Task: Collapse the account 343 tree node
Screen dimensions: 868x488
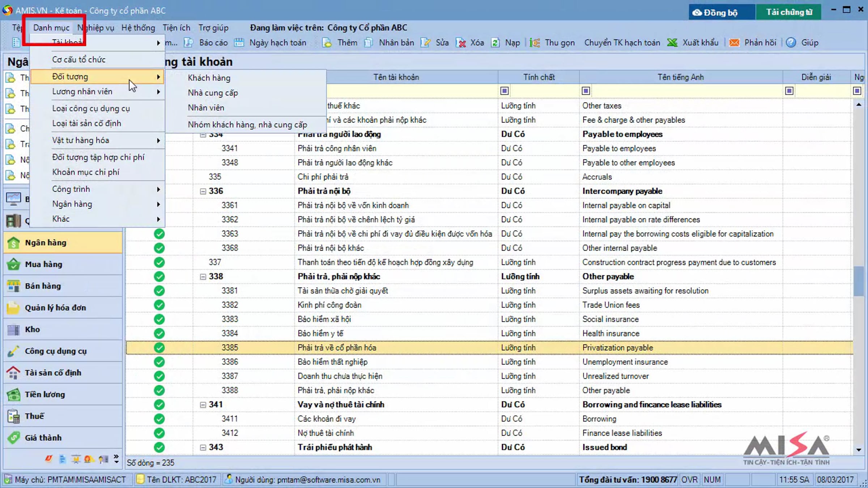Action: point(203,448)
